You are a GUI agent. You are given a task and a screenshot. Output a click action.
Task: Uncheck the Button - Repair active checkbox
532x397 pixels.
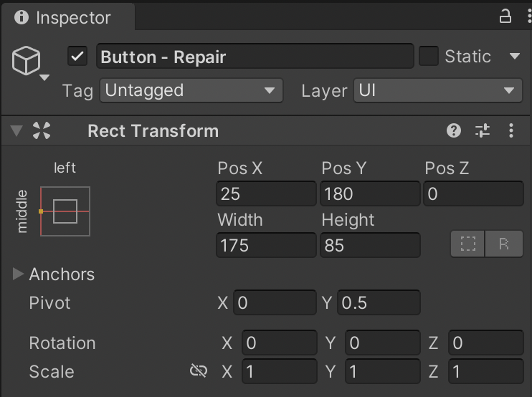77,57
